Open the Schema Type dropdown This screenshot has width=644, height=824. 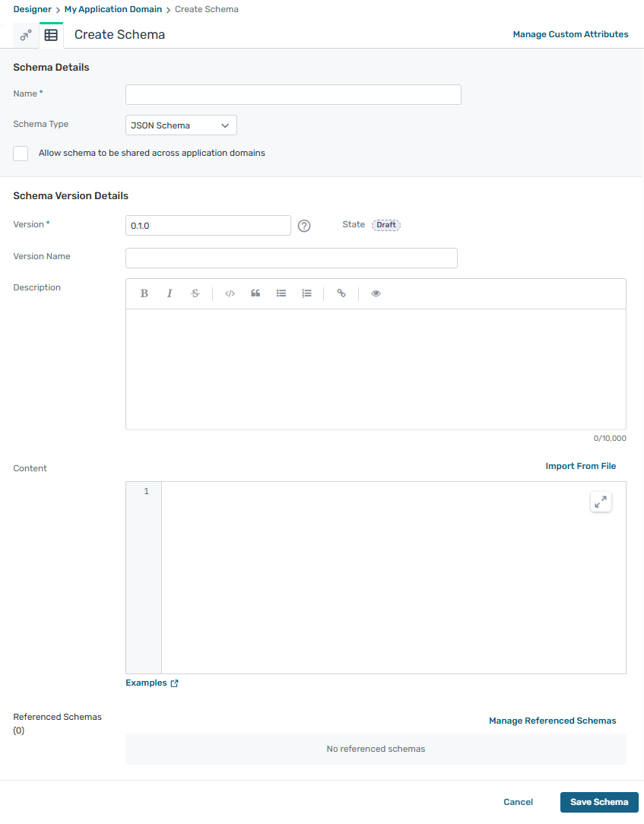click(181, 125)
